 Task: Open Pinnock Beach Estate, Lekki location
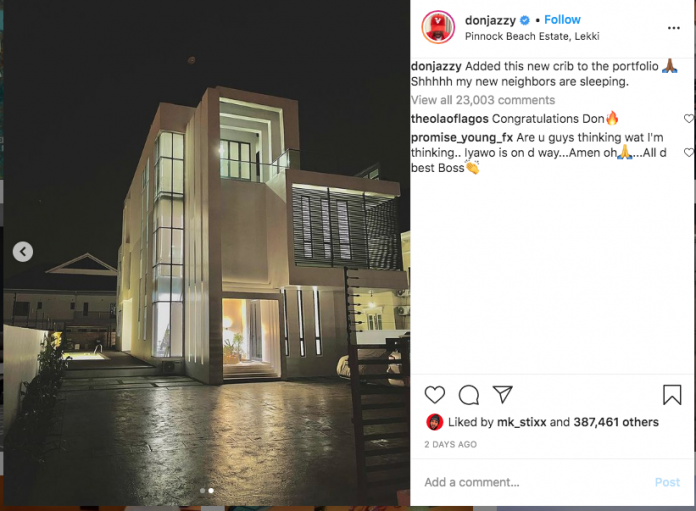532,36
